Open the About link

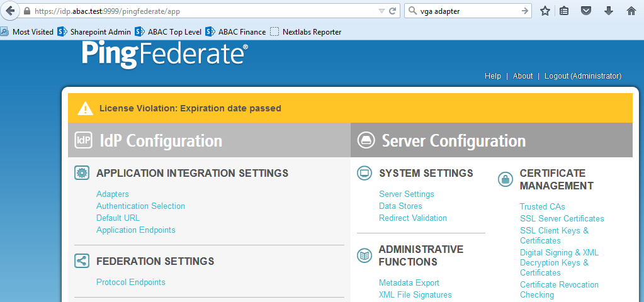(523, 76)
